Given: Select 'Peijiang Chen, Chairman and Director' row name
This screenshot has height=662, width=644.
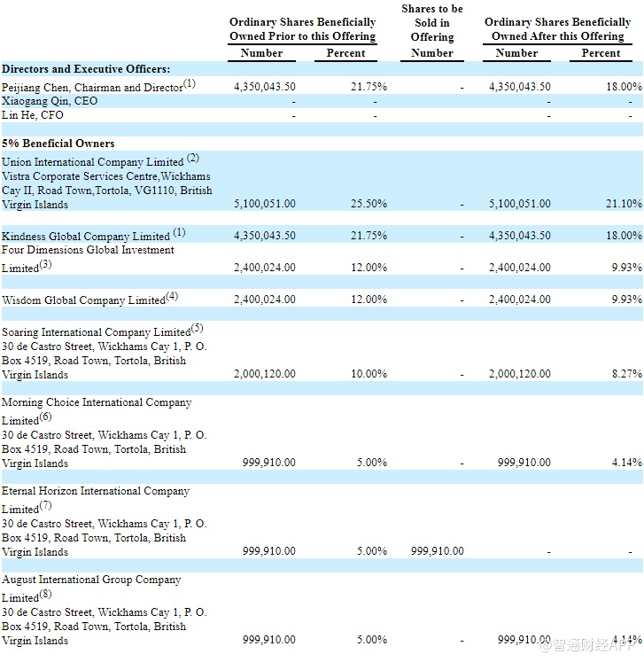Looking at the screenshot, I should point(92,88).
